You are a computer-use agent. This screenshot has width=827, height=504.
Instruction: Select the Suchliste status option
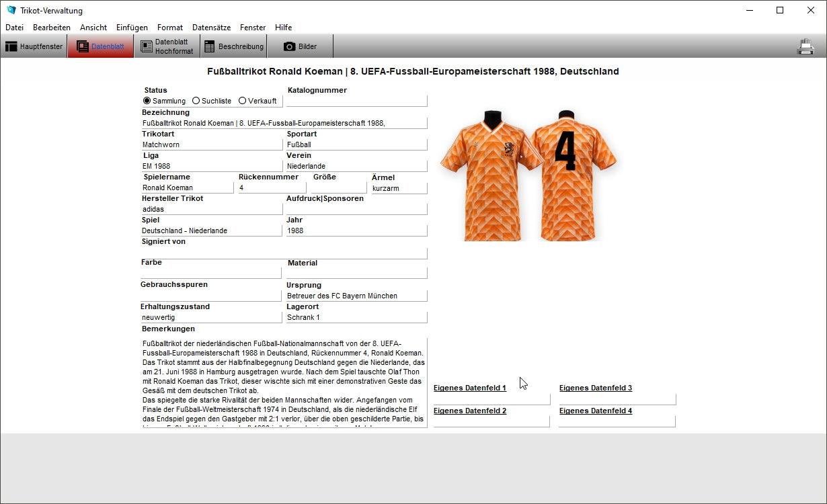(x=196, y=101)
